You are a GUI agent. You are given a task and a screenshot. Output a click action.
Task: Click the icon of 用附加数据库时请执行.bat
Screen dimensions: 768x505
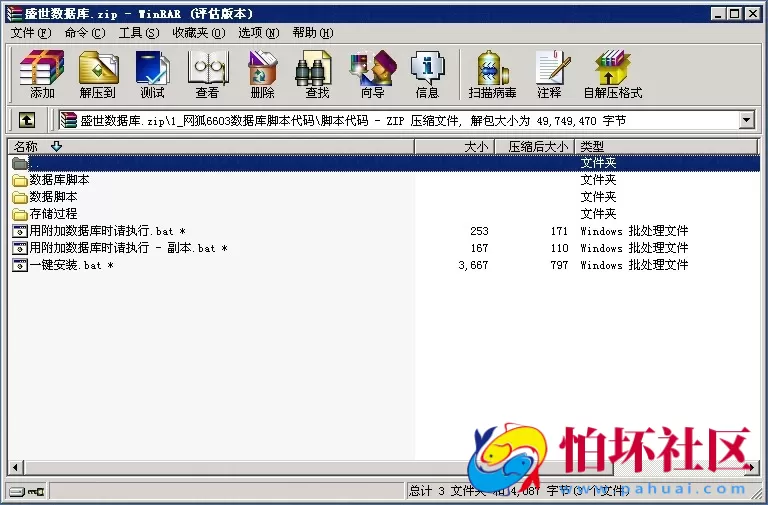click(20, 231)
